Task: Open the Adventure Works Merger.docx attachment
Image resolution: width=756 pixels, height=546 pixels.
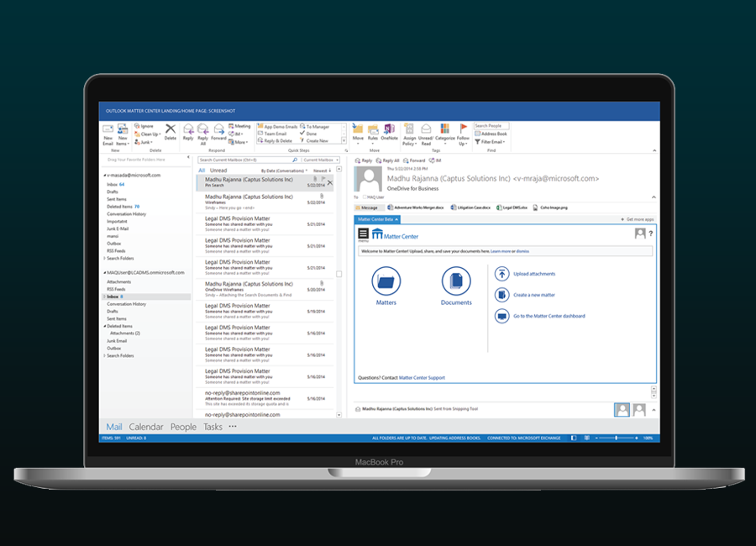Action: [416, 207]
